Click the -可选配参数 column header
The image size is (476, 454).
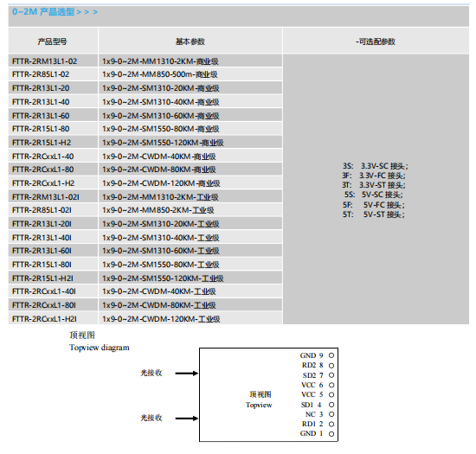pyautogui.click(x=376, y=42)
